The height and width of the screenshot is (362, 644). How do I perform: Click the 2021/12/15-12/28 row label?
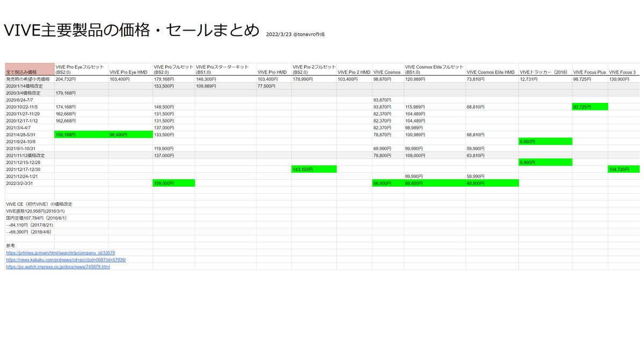coord(30,162)
